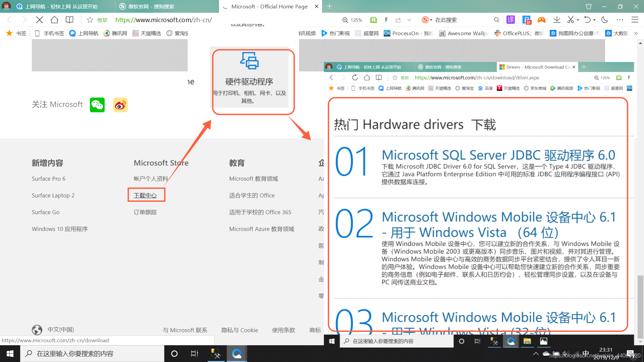644x362 pixels.
Task: Open Microsoft SQL Server JDBC 驱动程序 6.0 in Drivers window
Action: tap(498, 155)
